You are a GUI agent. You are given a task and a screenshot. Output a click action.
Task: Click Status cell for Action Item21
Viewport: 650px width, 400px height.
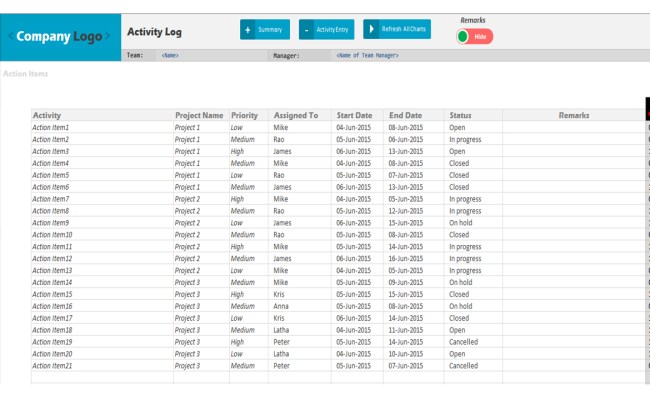(473, 366)
